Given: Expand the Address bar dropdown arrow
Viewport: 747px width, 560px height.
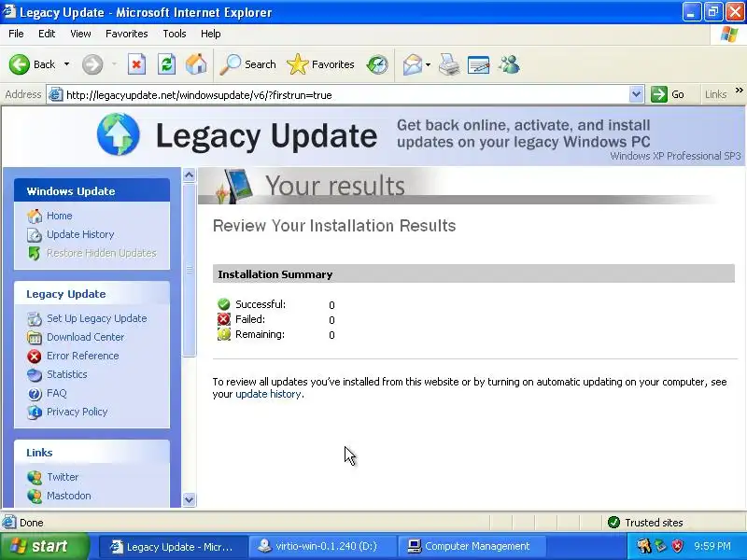Looking at the screenshot, I should tap(636, 94).
